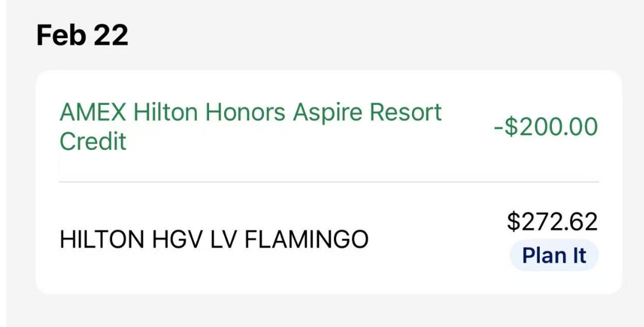Click the word AMEX in the green text
Viewport: 644px width, 327px height.
93,112
